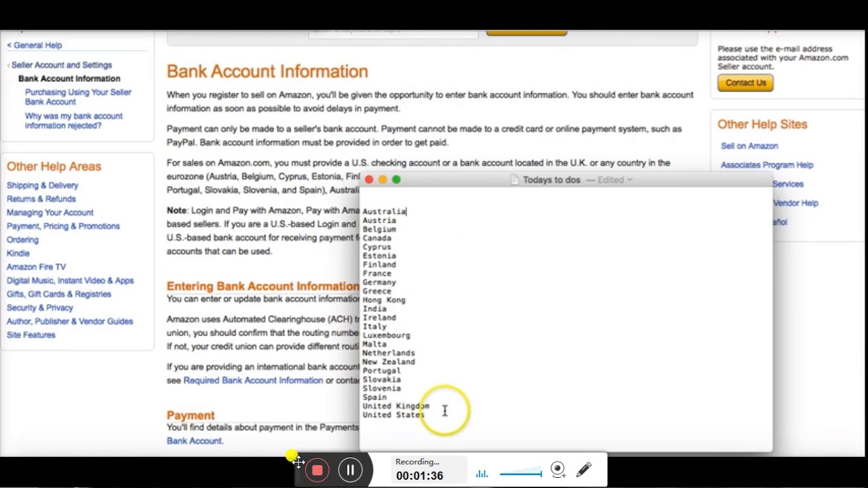Image resolution: width=868 pixels, height=488 pixels.
Task: Click Estonia in the notes list
Action: [379, 256]
